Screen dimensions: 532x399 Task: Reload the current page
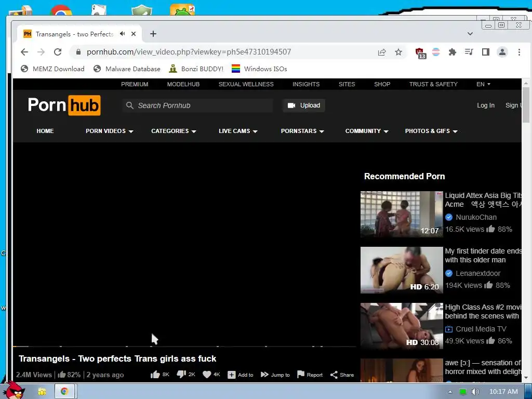(58, 52)
